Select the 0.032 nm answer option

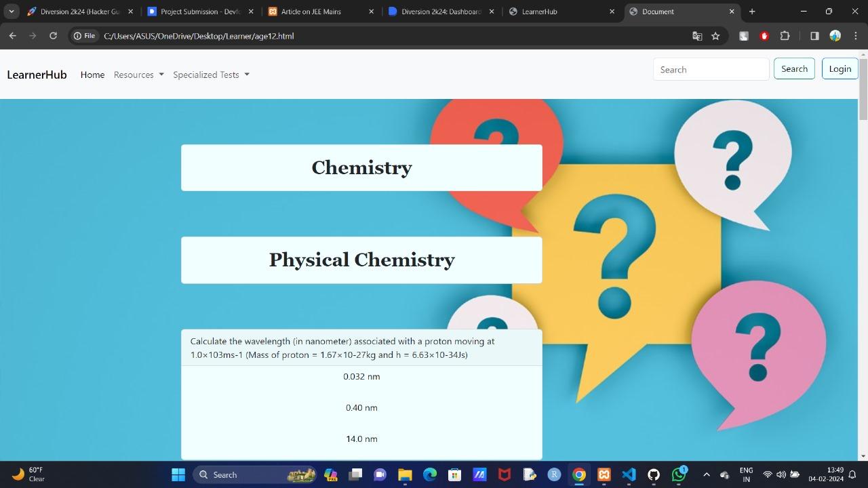pyautogui.click(x=361, y=376)
